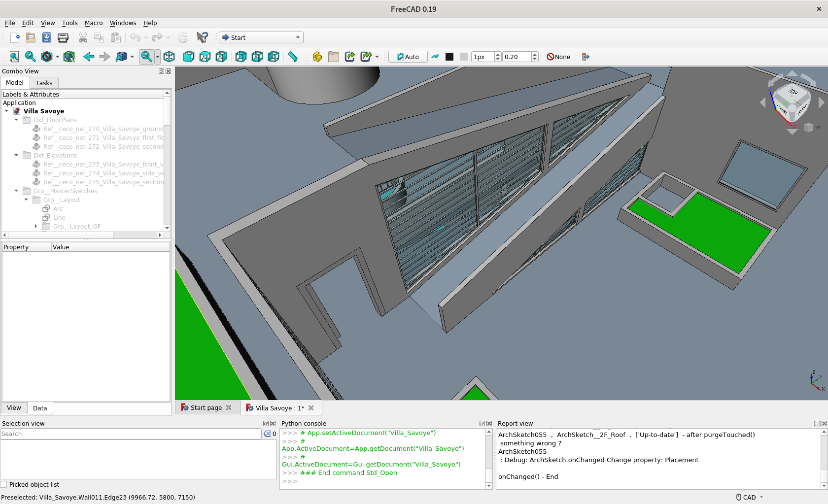Float the Combo View panel
The height and width of the screenshot is (504, 828).
click(x=161, y=71)
